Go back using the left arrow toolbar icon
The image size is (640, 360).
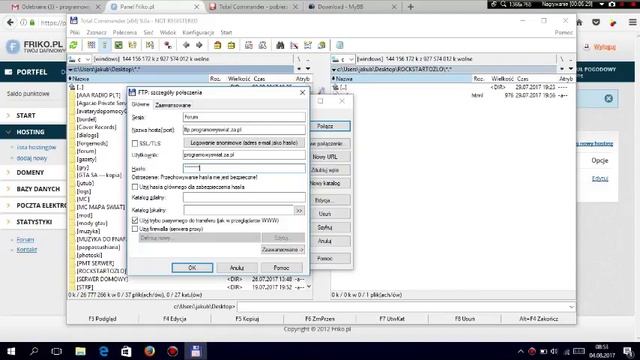tap(186, 45)
